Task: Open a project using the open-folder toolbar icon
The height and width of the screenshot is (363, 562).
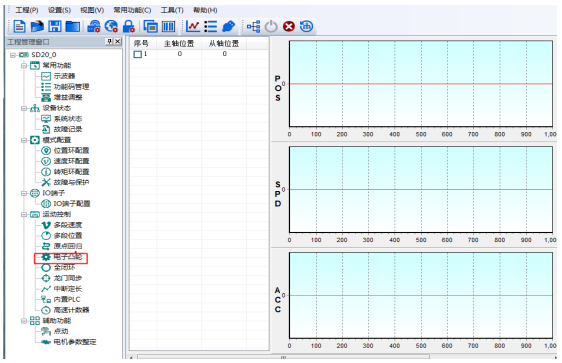Action: pyautogui.click(x=37, y=26)
